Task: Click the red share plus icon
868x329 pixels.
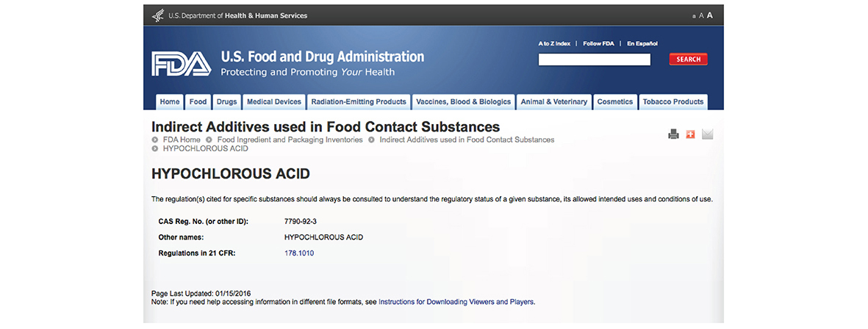Action: pyautogui.click(x=690, y=134)
